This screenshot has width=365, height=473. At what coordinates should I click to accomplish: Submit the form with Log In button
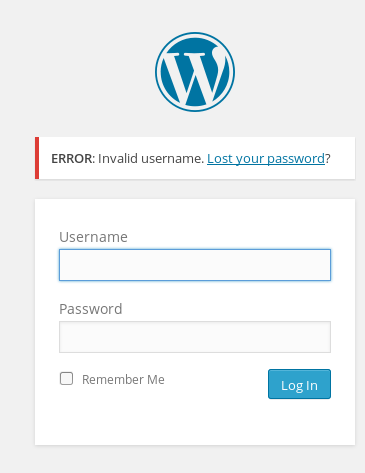(299, 384)
